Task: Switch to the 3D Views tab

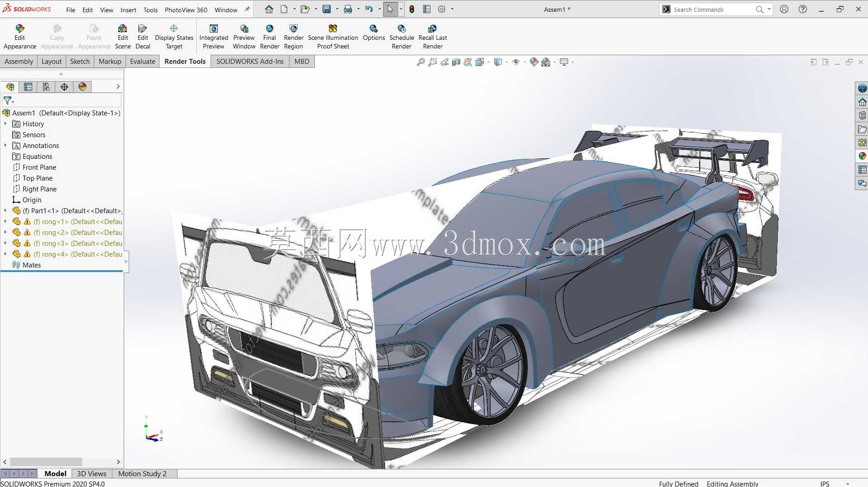Action: [x=92, y=473]
